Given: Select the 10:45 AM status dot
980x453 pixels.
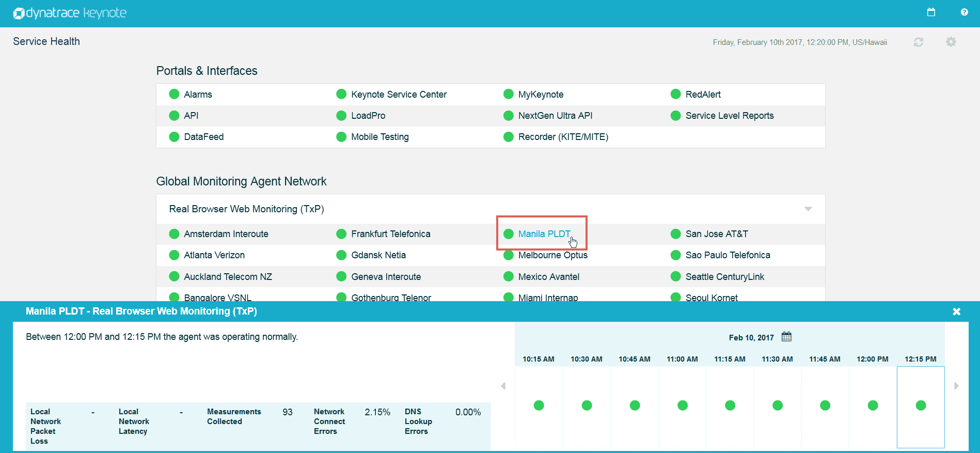Looking at the screenshot, I should click(635, 405).
